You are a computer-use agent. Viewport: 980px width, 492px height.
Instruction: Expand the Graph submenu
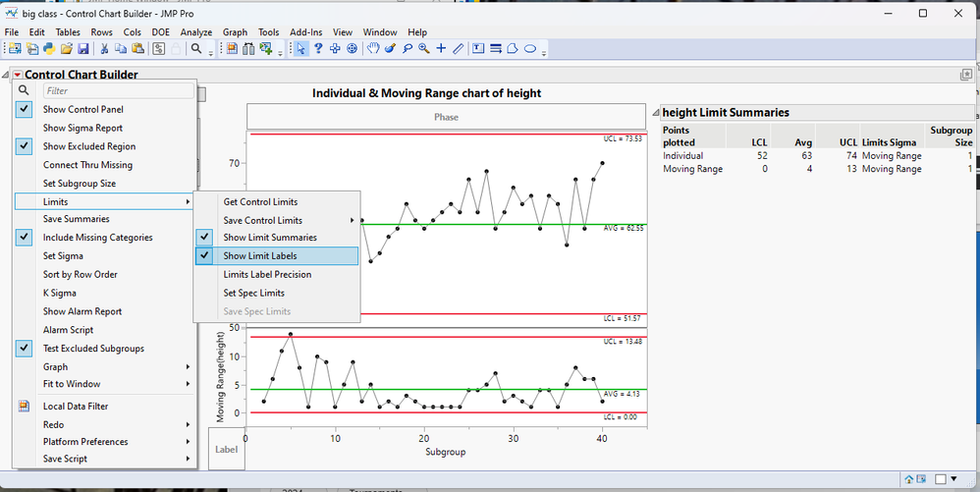tap(105, 367)
